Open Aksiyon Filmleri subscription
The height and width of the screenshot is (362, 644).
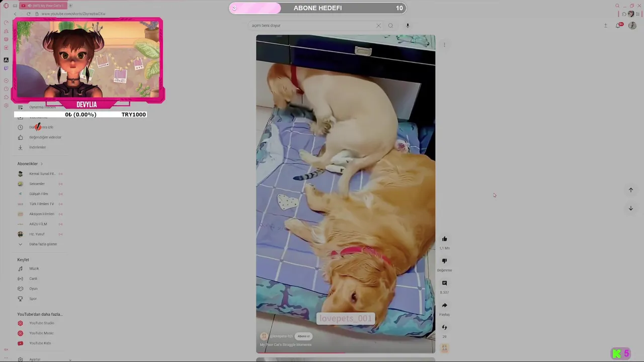click(x=39, y=214)
